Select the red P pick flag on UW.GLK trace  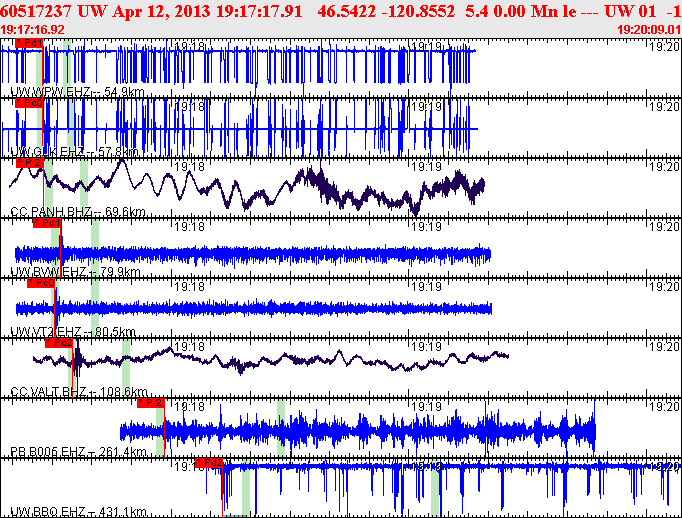coord(29,103)
